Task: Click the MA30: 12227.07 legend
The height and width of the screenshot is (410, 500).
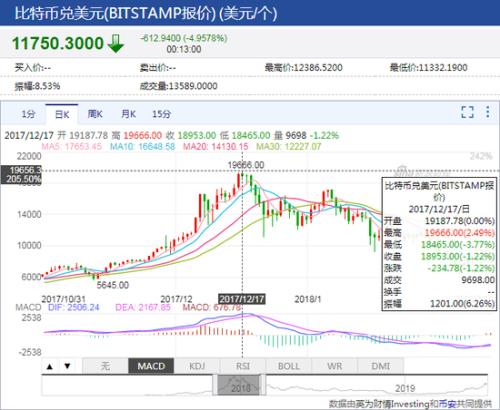Action: tap(289, 146)
